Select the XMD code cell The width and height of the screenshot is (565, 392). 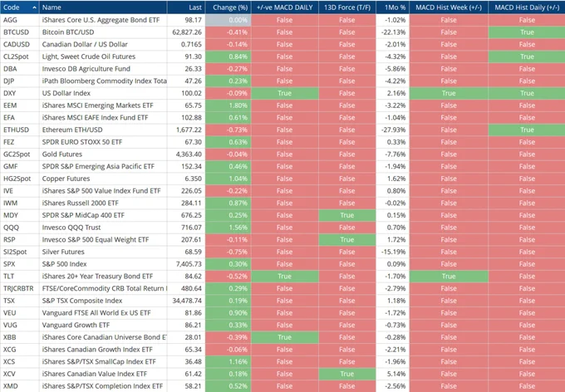(x=20, y=386)
